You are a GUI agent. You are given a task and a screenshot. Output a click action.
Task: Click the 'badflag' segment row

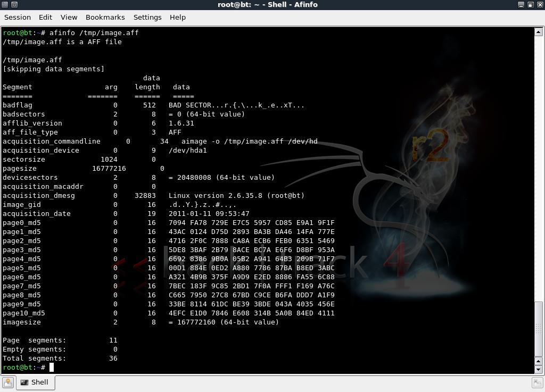tap(153, 105)
